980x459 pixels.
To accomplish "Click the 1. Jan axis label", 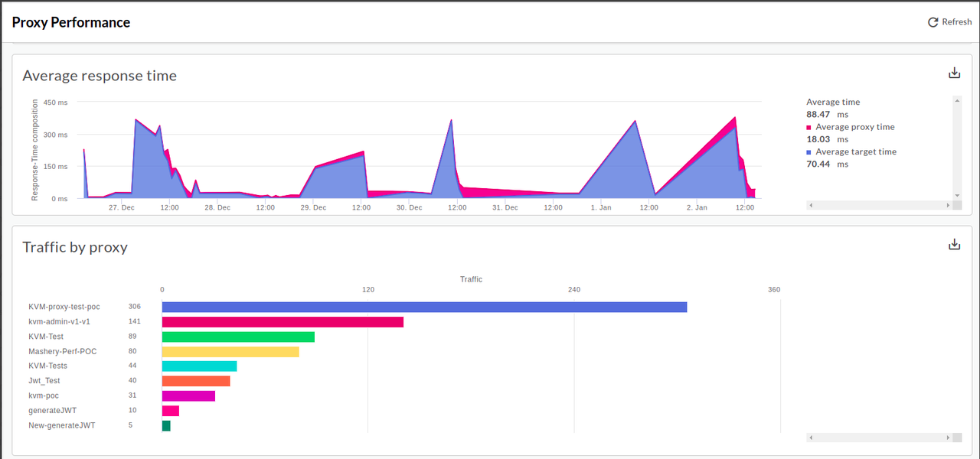I will click(601, 207).
